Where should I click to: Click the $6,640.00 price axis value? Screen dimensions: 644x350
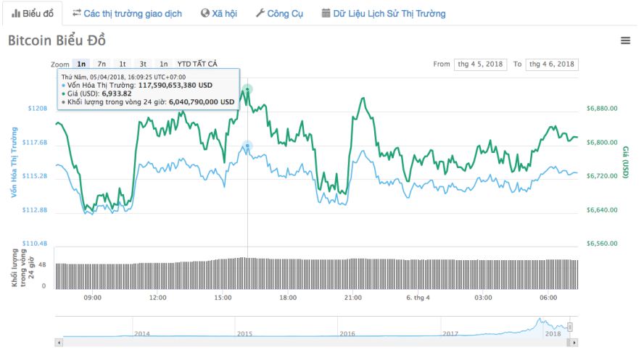coord(602,210)
